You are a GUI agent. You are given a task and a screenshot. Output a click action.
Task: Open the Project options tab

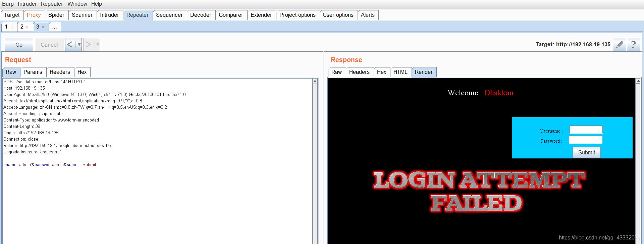(298, 15)
